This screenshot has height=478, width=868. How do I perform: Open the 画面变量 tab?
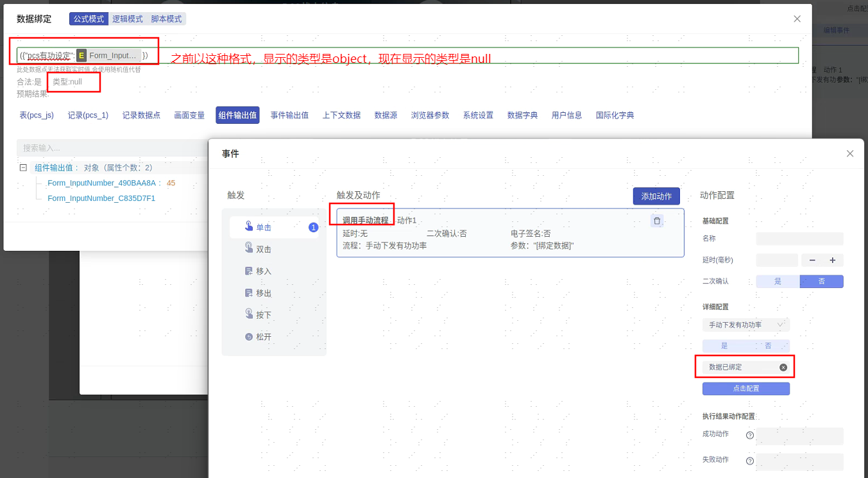point(189,115)
